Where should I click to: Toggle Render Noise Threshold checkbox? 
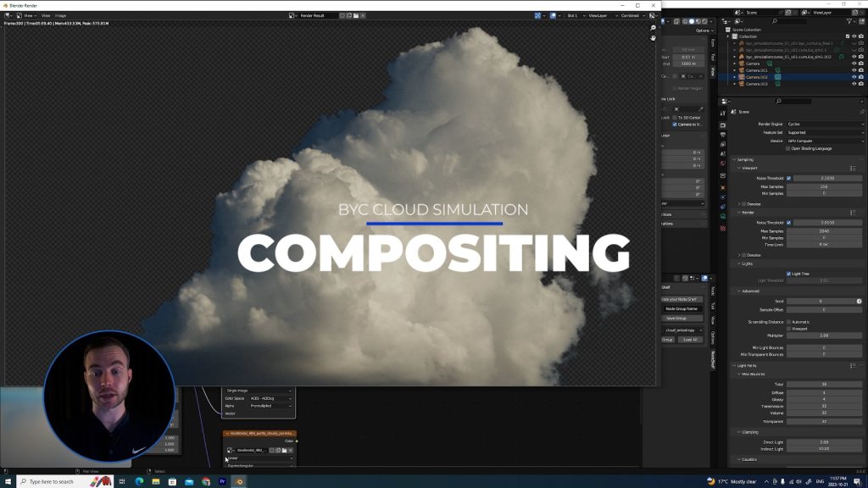click(789, 223)
